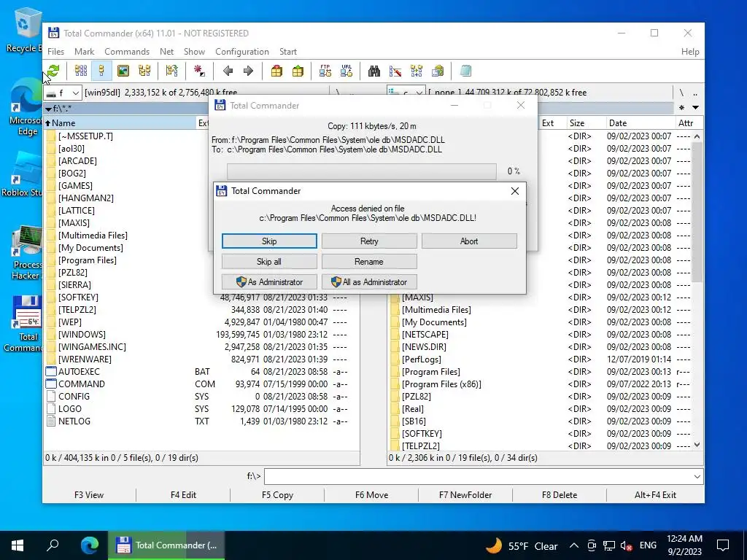Open Find Files with the binoculars icon

(x=374, y=71)
